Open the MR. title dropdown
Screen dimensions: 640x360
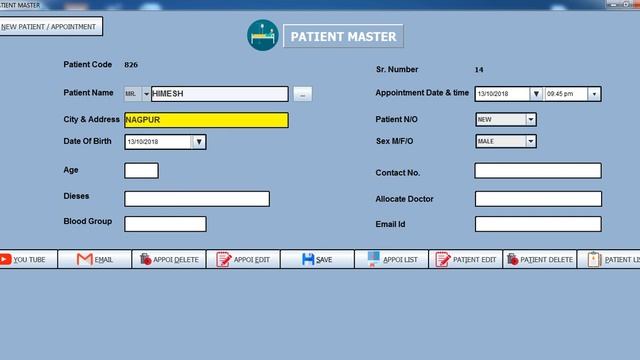(x=146, y=94)
